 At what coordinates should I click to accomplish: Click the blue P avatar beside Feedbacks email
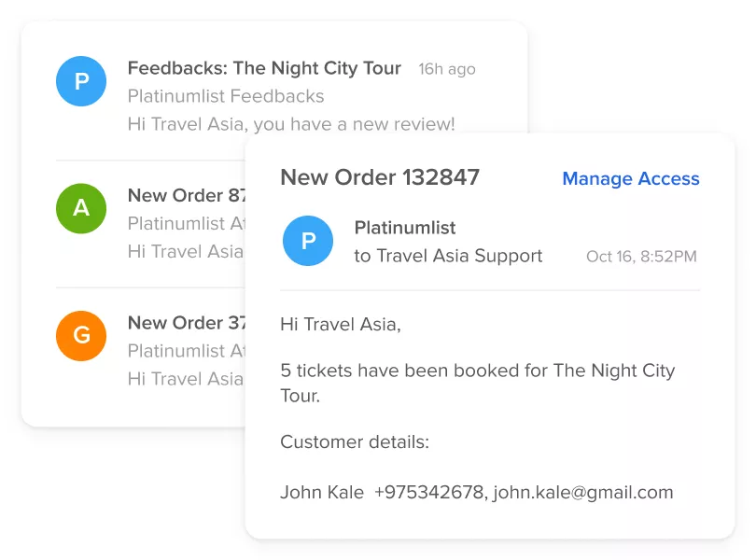point(81,81)
